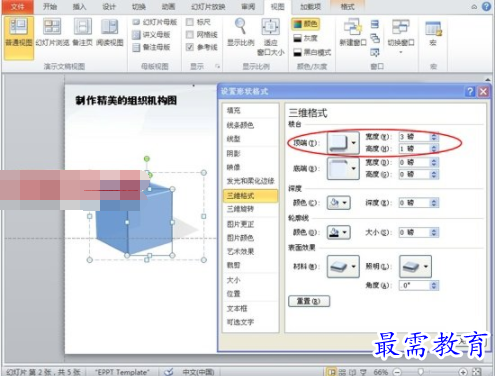This screenshot has width=496, height=376.
Task: Click the Reset (重置) button
Action: (x=309, y=301)
